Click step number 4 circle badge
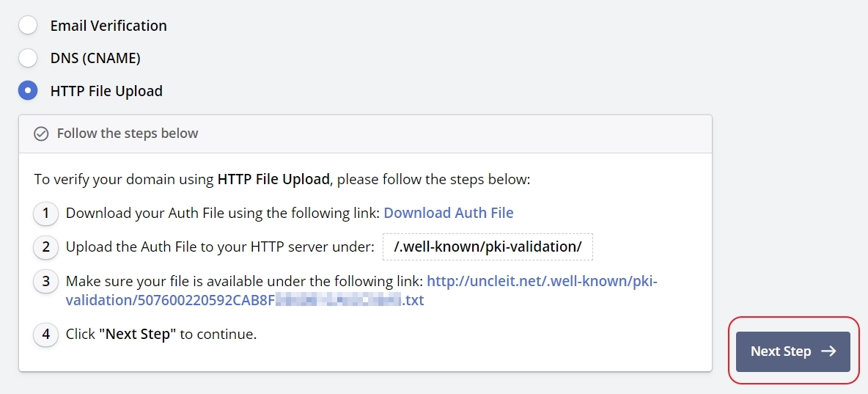Screen dimensions: 868x394 pyautogui.click(x=46, y=335)
